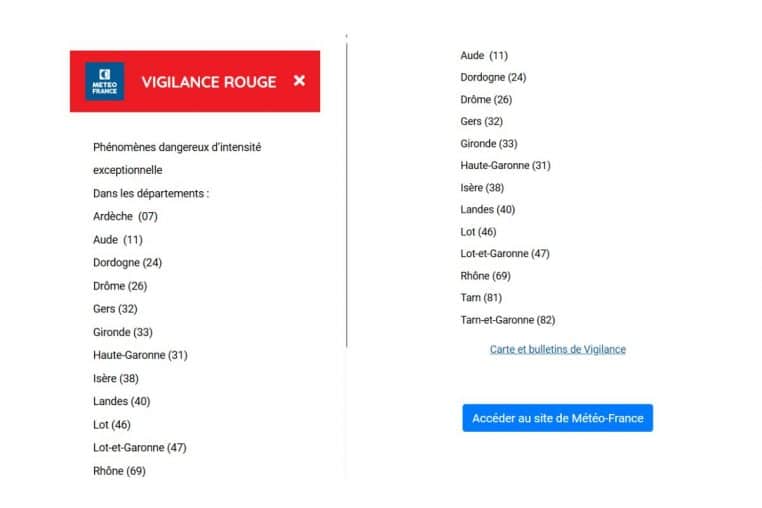Click the VIGILANCE ROUGE banner title
The width and height of the screenshot is (762, 508).
pyautogui.click(x=208, y=82)
